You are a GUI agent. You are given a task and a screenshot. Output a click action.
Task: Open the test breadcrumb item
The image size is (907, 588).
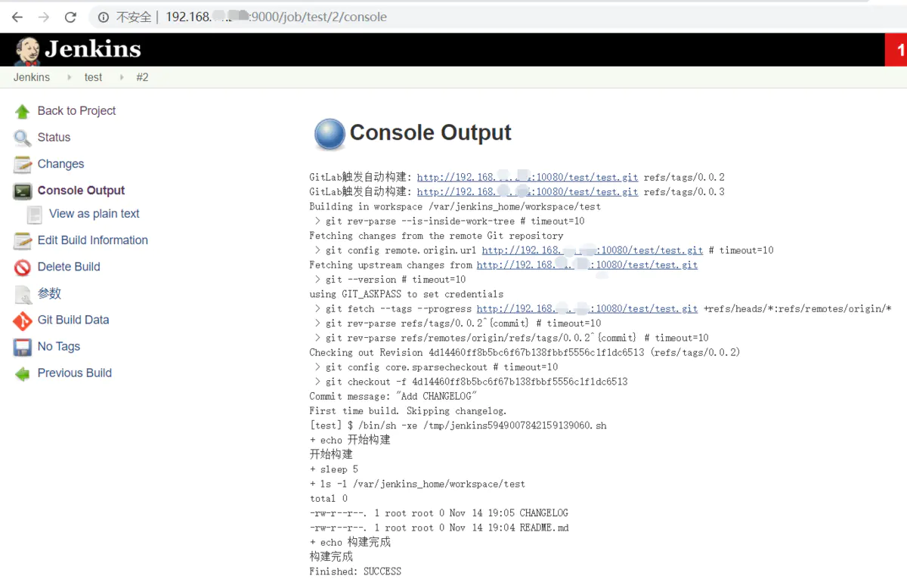pyautogui.click(x=93, y=77)
